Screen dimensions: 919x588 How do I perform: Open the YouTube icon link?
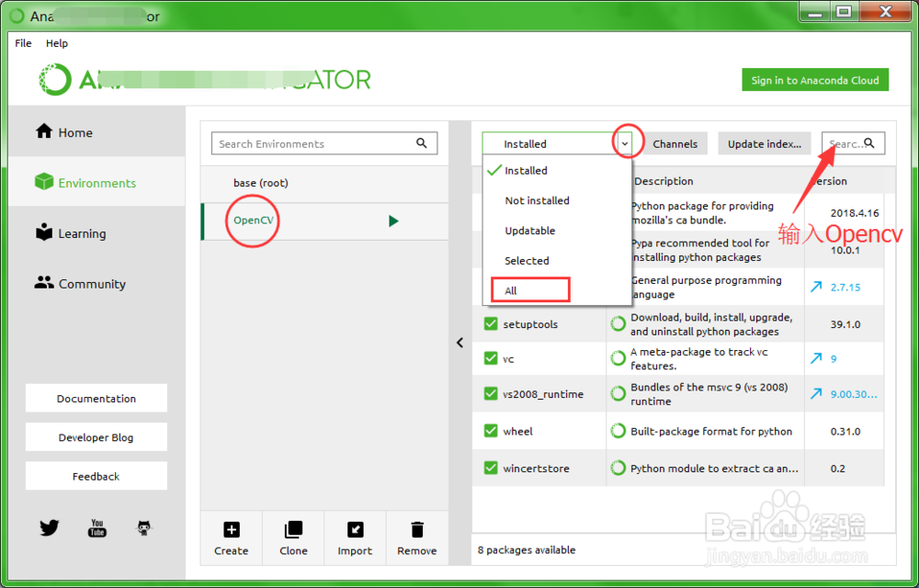point(97,527)
